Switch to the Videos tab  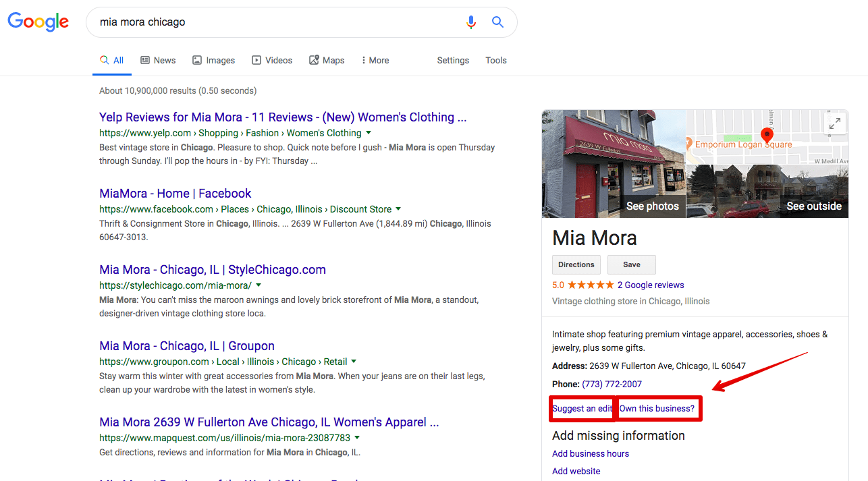click(x=272, y=60)
